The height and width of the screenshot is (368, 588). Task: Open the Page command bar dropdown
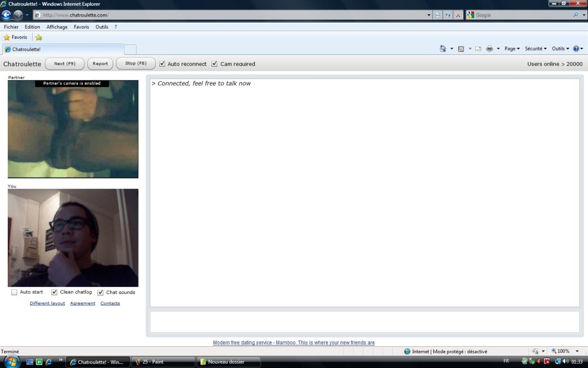coord(512,49)
